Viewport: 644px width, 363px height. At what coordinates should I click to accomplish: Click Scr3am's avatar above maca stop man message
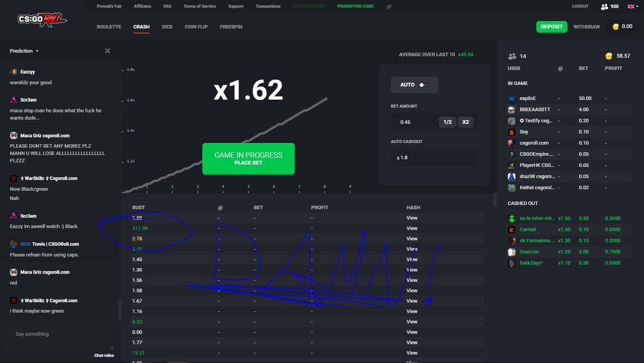point(13,100)
